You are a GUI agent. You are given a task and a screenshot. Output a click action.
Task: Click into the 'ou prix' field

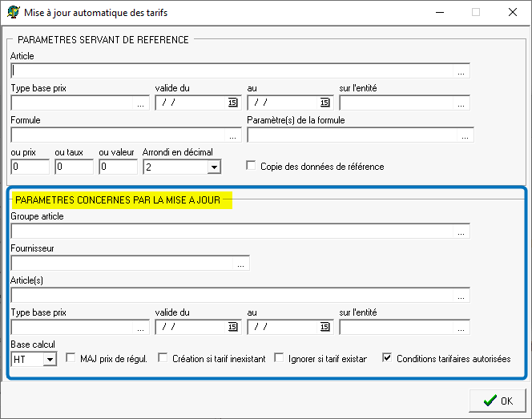pyautogui.click(x=30, y=167)
